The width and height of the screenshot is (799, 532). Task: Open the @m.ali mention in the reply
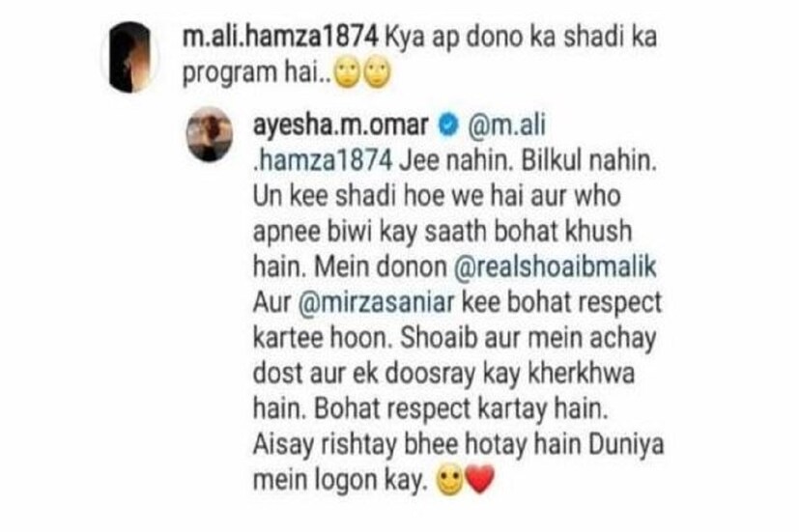click(x=506, y=126)
